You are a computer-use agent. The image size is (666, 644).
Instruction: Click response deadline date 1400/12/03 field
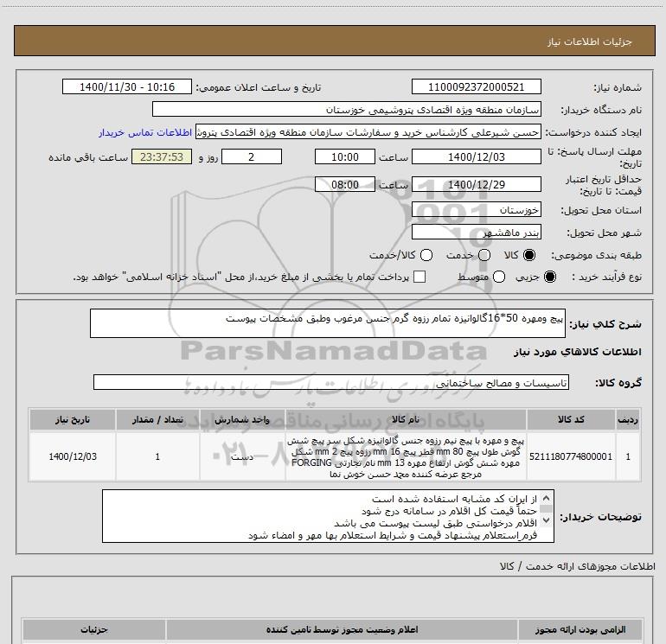tap(476, 156)
